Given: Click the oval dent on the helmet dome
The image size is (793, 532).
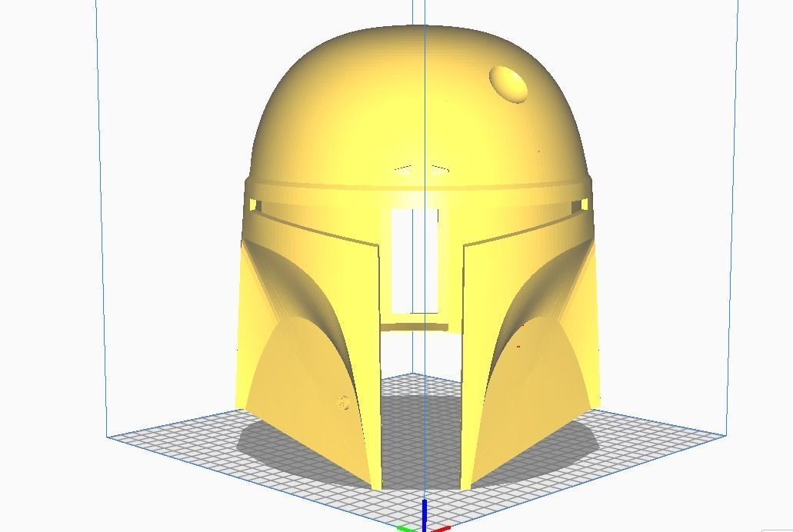Looking at the screenshot, I should click(508, 85).
